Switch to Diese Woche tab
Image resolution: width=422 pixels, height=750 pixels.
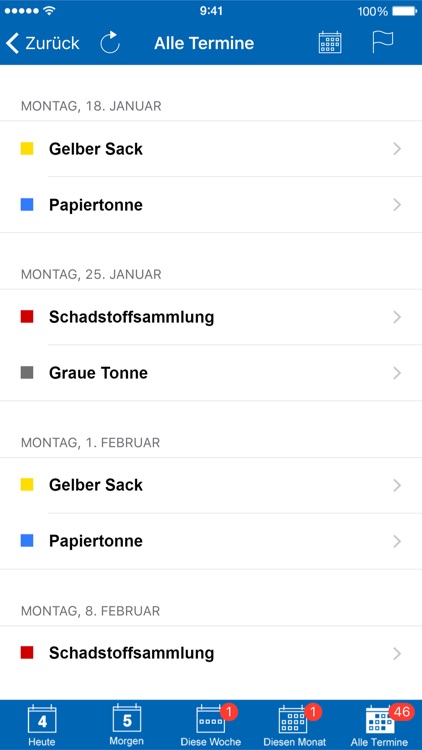pyautogui.click(x=211, y=725)
